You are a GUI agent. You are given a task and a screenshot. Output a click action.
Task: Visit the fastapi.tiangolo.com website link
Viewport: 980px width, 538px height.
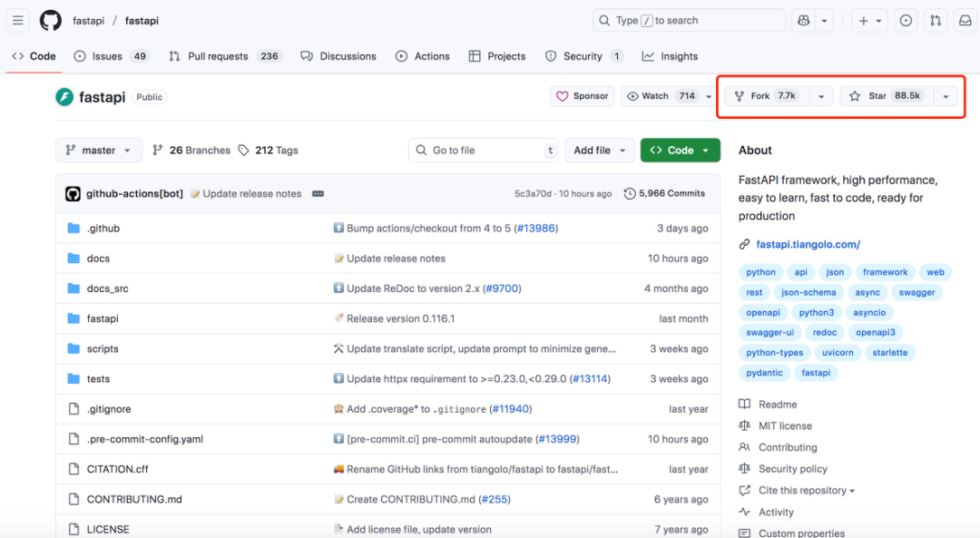(x=808, y=244)
